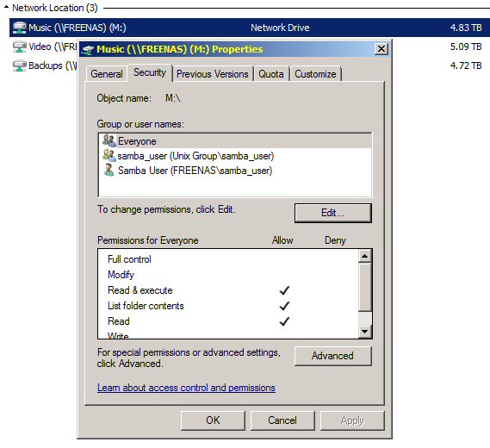Click the Video network drive icon
The image size is (490, 448).
pyautogui.click(x=19, y=47)
